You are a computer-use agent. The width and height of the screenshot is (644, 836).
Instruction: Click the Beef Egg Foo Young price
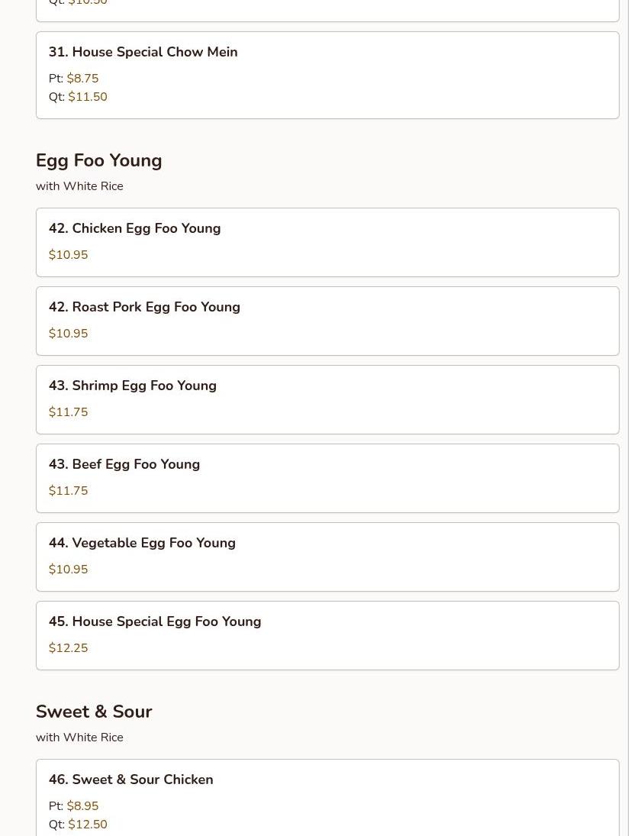click(68, 491)
